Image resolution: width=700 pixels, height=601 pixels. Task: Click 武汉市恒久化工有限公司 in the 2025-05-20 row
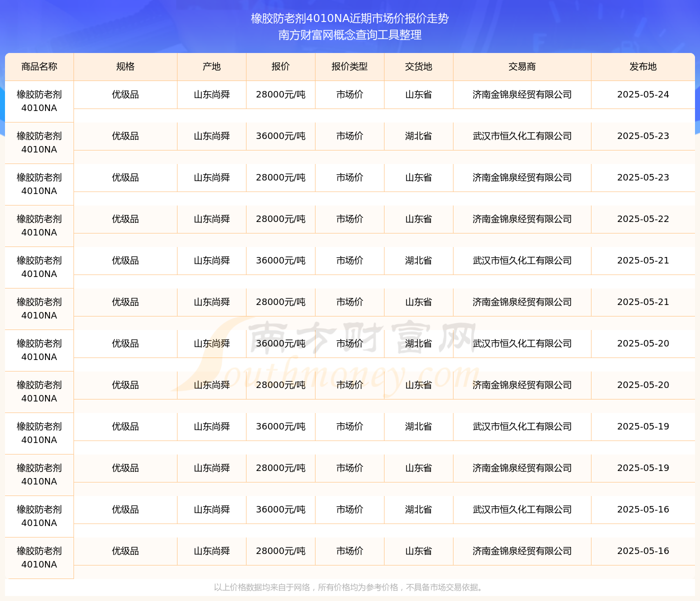point(522,343)
